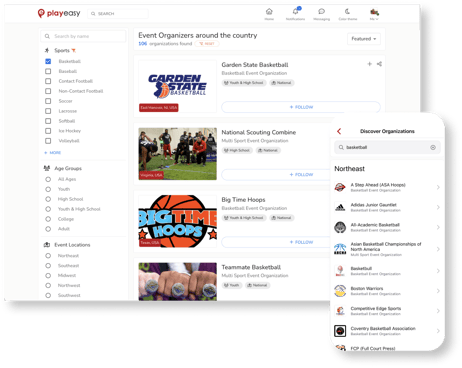Viewport: 462px width, 368px height.
Task: Open the Messaging chat icon
Action: [x=321, y=12]
